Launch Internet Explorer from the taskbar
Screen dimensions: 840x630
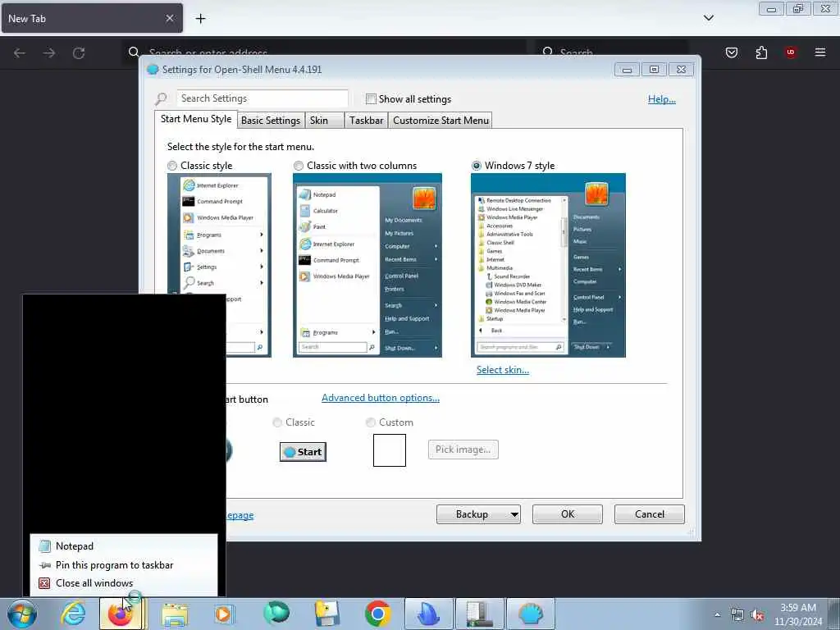(73, 614)
